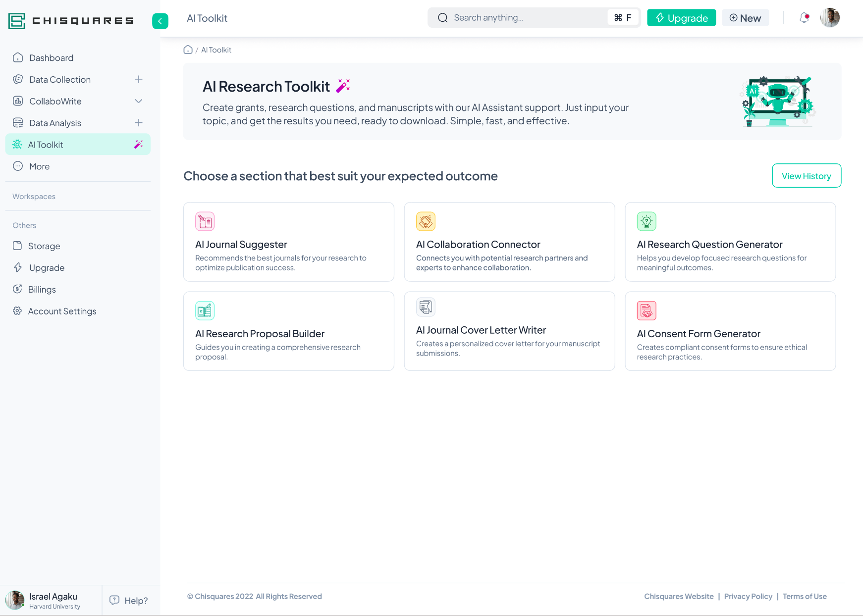Click the home icon in the breadcrumb
Screen dimensions: 863x616
(188, 50)
